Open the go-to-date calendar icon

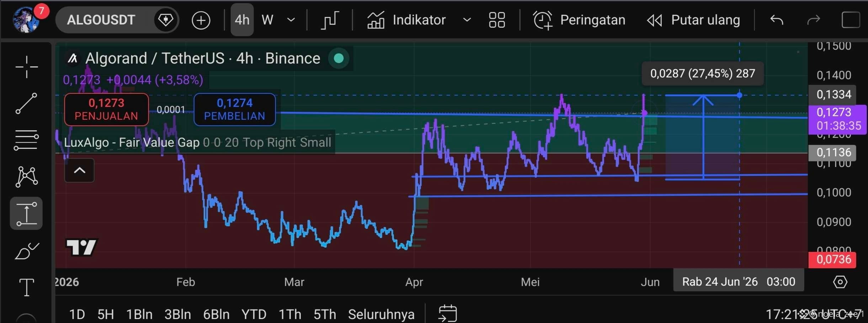pos(448,314)
